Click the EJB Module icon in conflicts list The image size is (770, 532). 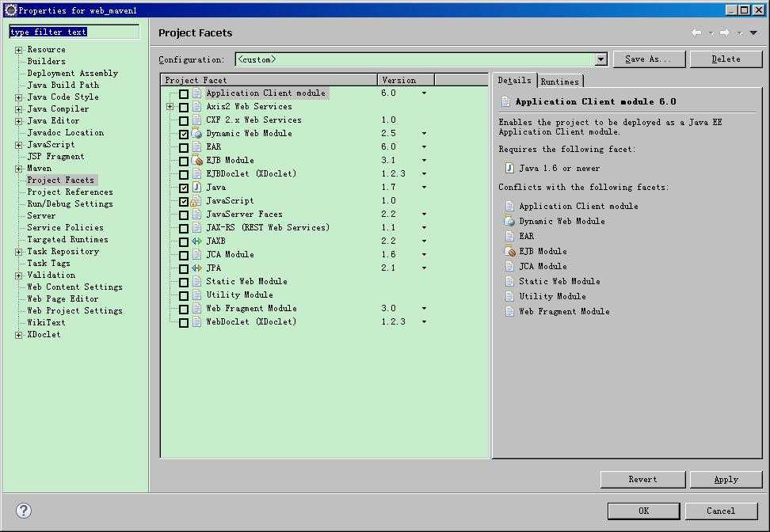tap(509, 251)
